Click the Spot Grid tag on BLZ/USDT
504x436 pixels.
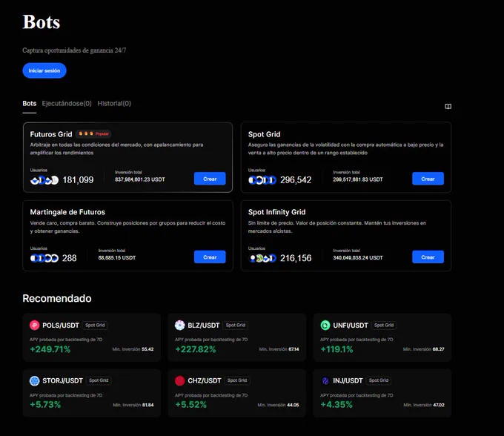coord(235,326)
